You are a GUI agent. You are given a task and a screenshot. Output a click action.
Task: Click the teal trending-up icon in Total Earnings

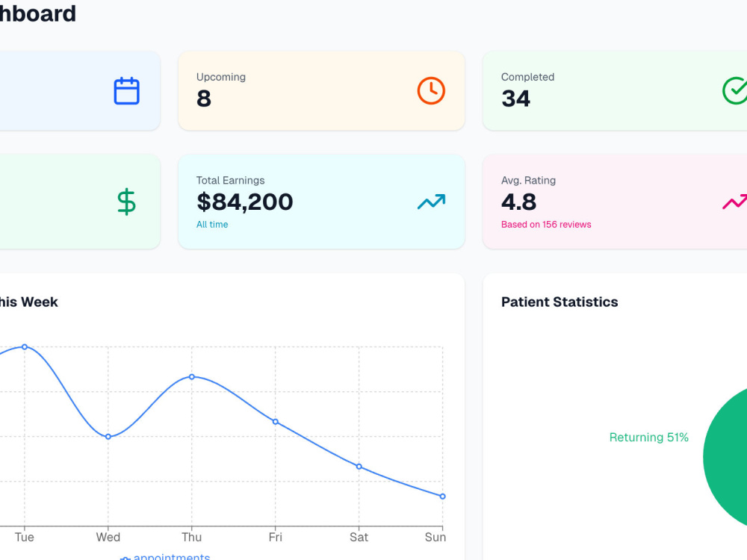[431, 202]
